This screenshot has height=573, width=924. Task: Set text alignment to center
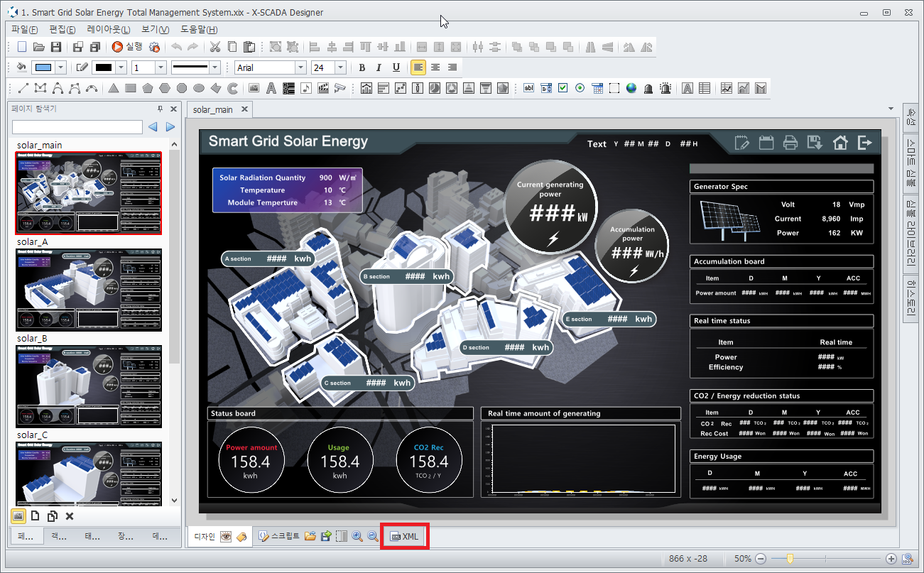(x=435, y=67)
